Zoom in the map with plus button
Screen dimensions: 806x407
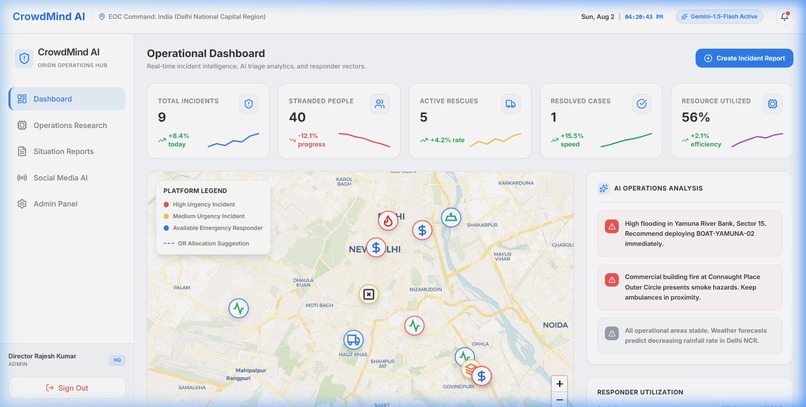coord(559,383)
